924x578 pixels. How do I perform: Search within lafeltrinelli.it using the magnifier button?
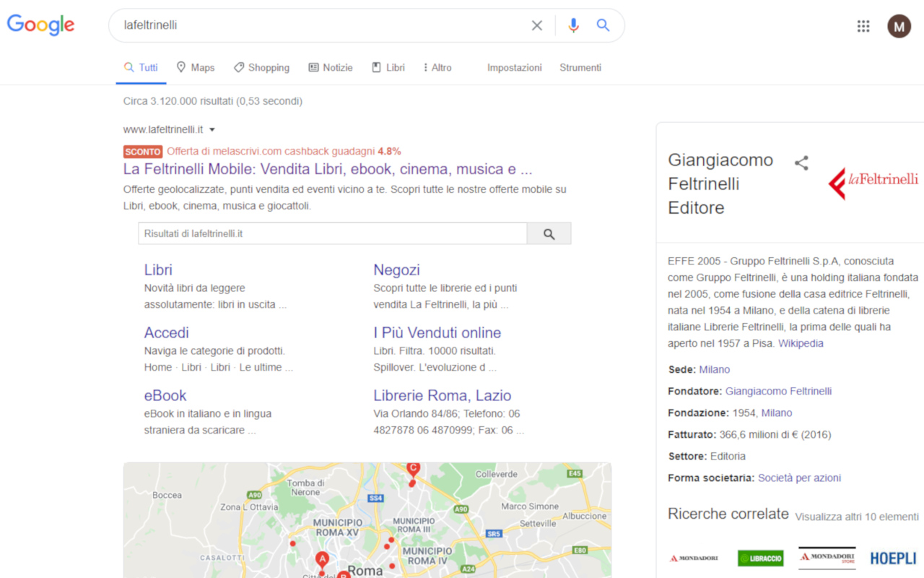pos(549,233)
